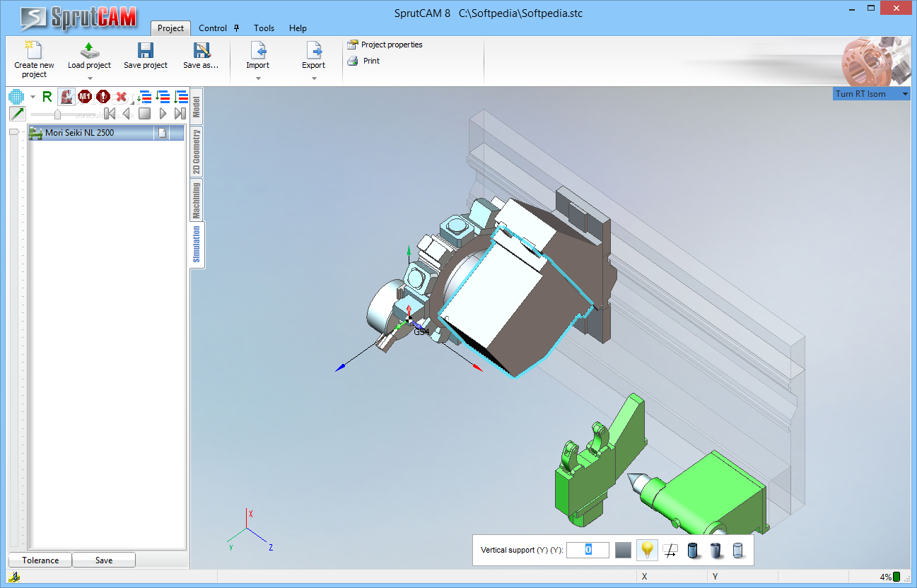The height and width of the screenshot is (588, 917).
Task: Click the Save as icon
Action: [201, 49]
